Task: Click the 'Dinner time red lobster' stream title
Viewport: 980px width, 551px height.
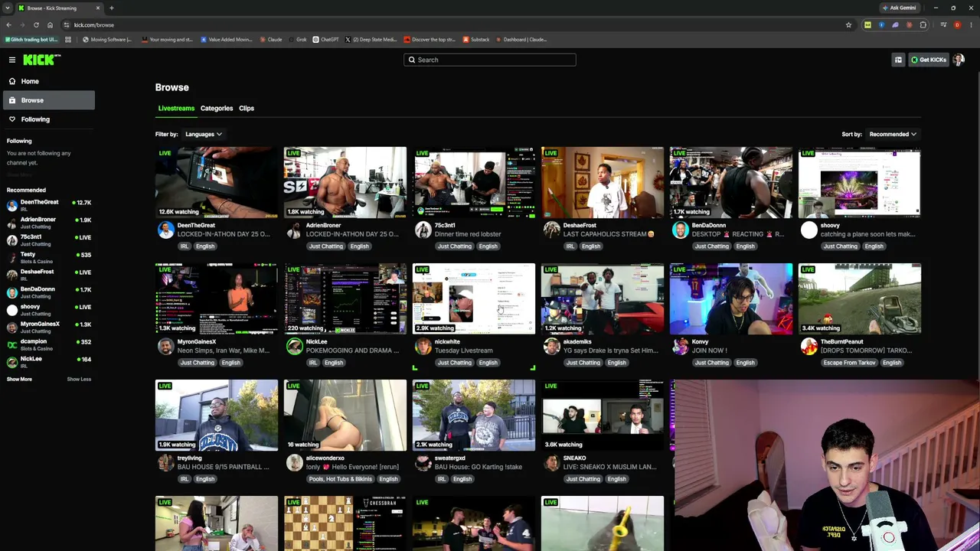Action: (x=468, y=234)
